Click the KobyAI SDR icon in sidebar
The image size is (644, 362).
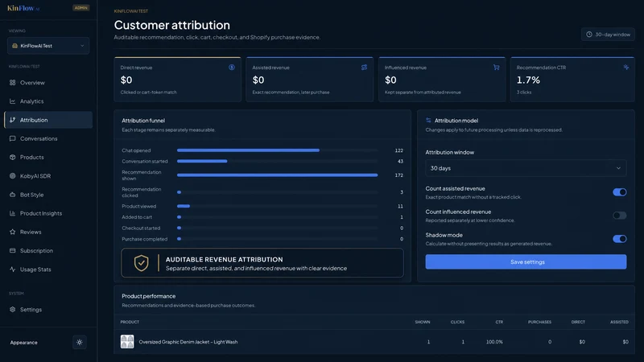click(12, 175)
